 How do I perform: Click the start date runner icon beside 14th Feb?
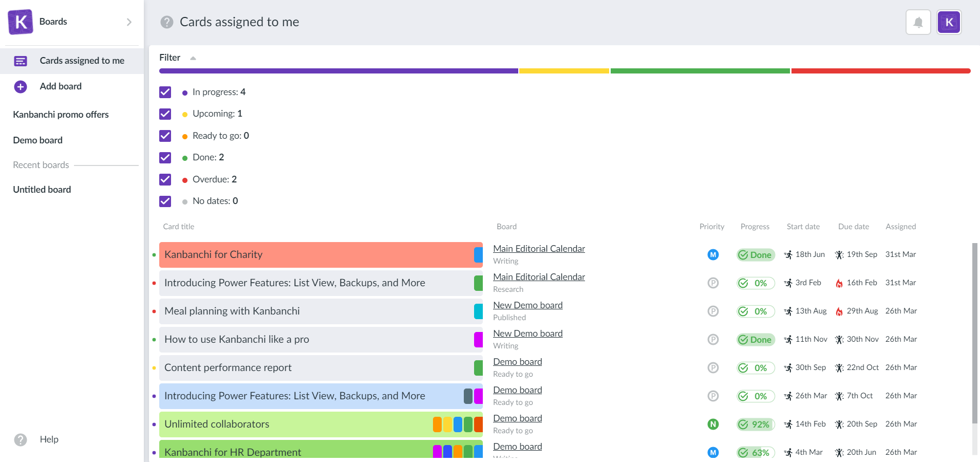click(x=788, y=424)
